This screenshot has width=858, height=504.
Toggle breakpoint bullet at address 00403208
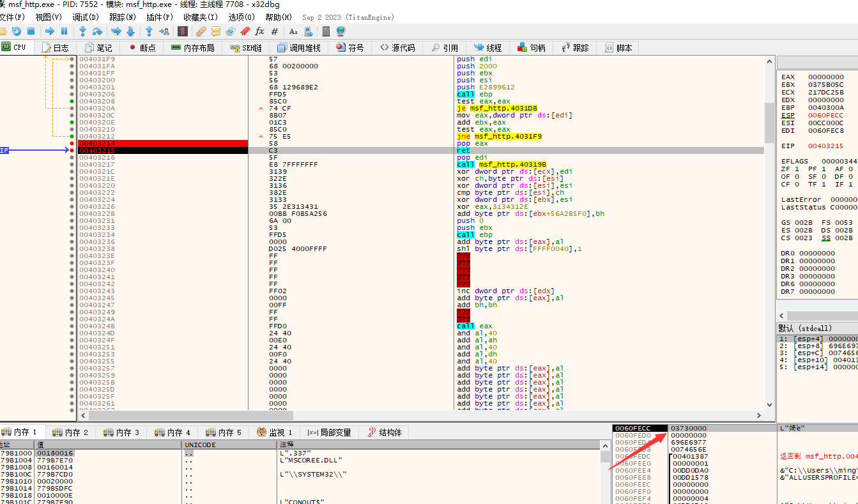click(72, 101)
